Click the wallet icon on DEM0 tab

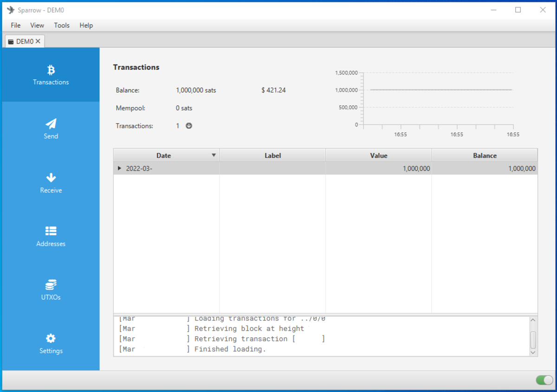(11, 42)
